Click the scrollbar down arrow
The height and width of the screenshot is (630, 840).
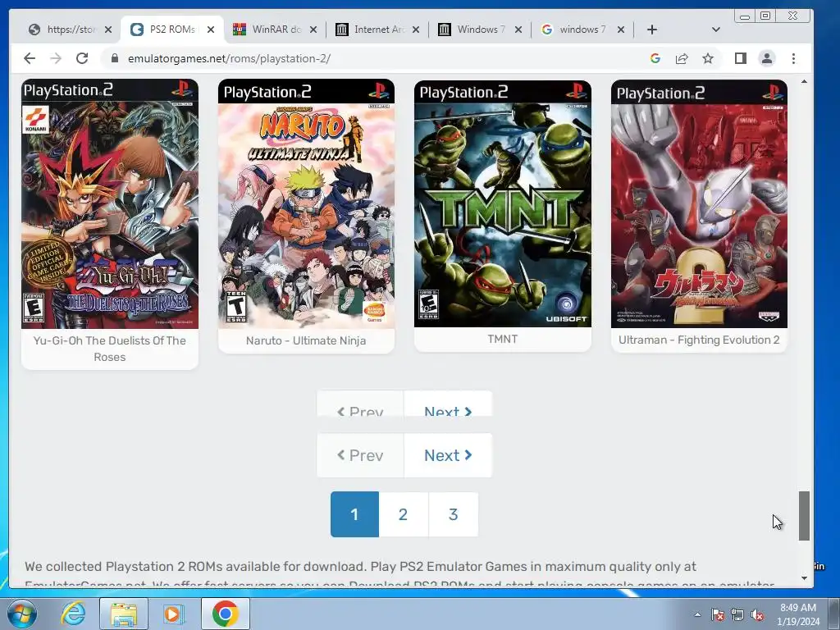(804, 578)
